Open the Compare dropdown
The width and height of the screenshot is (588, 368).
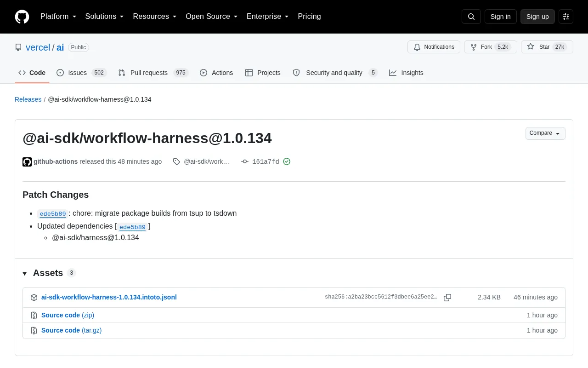tap(545, 133)
